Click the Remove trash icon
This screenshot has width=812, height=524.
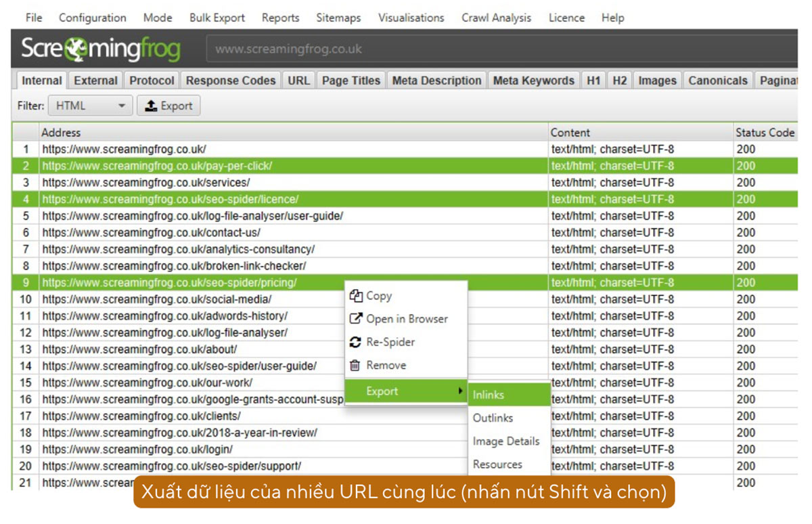point(355,365)
